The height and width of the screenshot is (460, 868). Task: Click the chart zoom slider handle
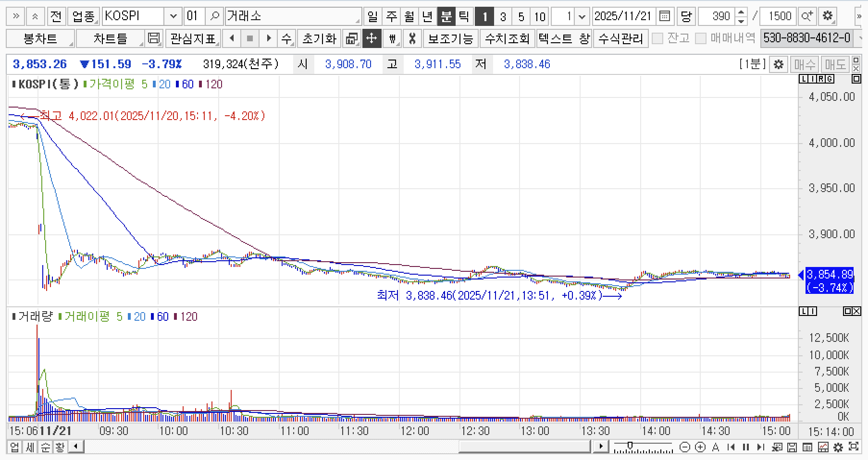tap(630, 446)
